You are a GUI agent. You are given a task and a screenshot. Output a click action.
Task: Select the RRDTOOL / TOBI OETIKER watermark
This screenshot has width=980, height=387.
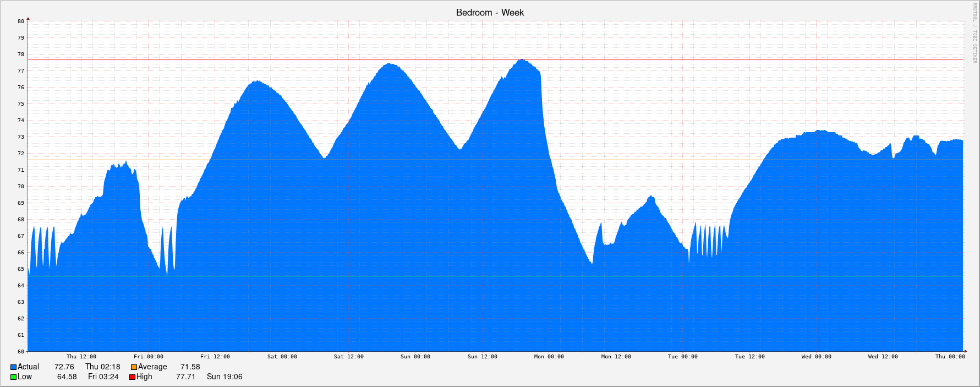coord(974,33)
